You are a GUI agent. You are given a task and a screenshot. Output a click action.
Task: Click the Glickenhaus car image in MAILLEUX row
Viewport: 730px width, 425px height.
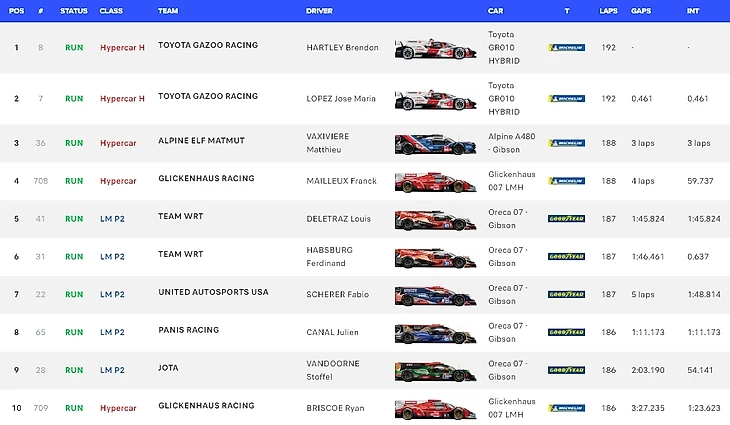pyautogui.click(x=435, y=182)
